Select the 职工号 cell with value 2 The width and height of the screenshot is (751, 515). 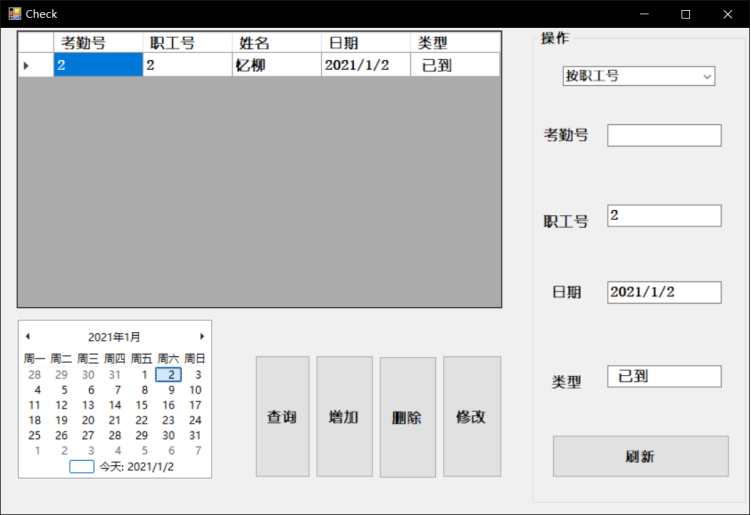[x=187, y=65]
